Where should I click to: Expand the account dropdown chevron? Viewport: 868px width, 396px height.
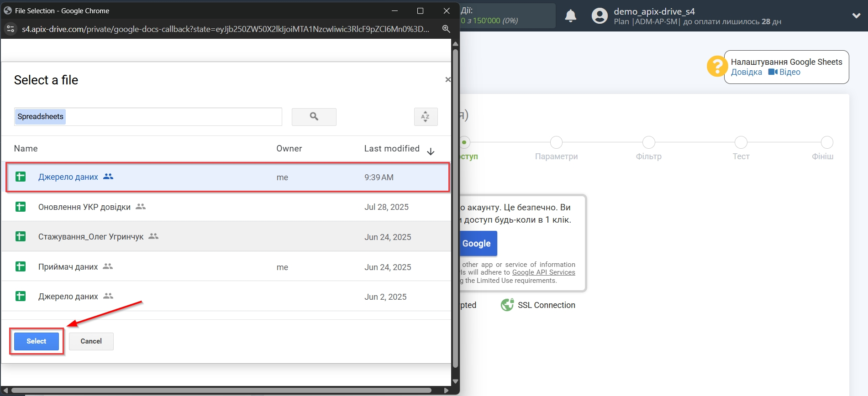point(857,16)
